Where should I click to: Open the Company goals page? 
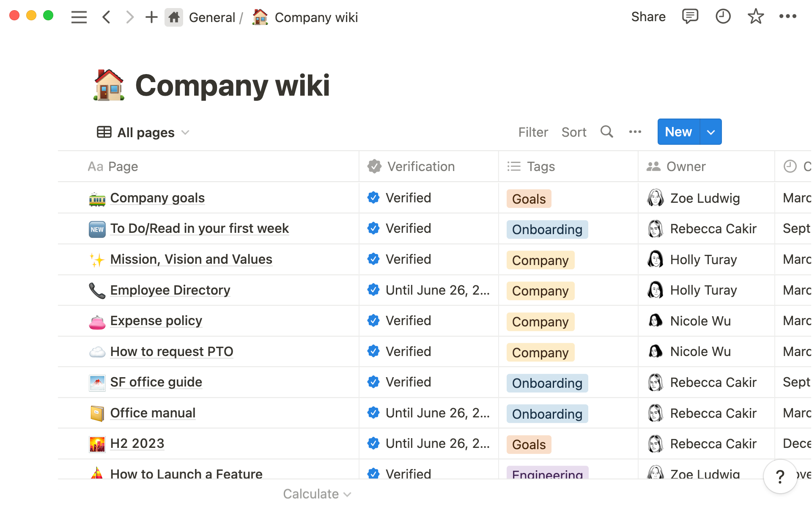coord(157,198)
